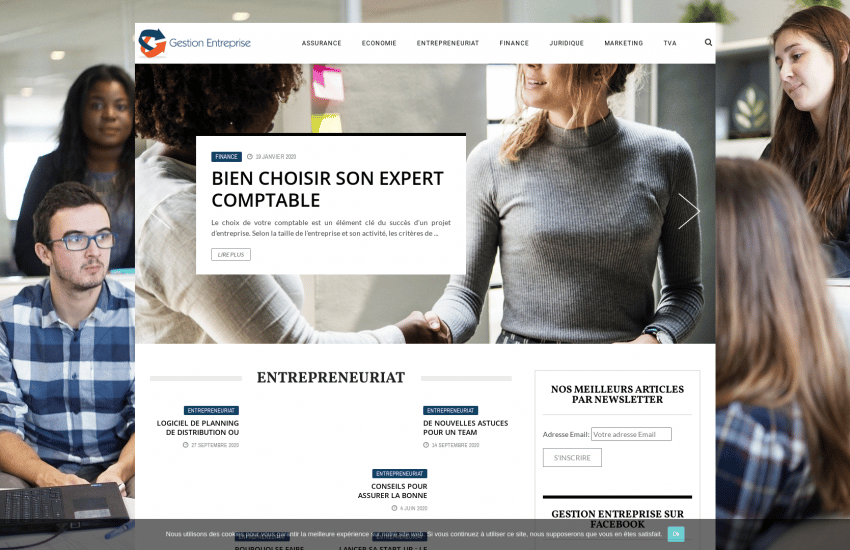This screenshot has height=550, width=850.
Task: Go to previous slide arrow
Action: [x=160, y=211]
